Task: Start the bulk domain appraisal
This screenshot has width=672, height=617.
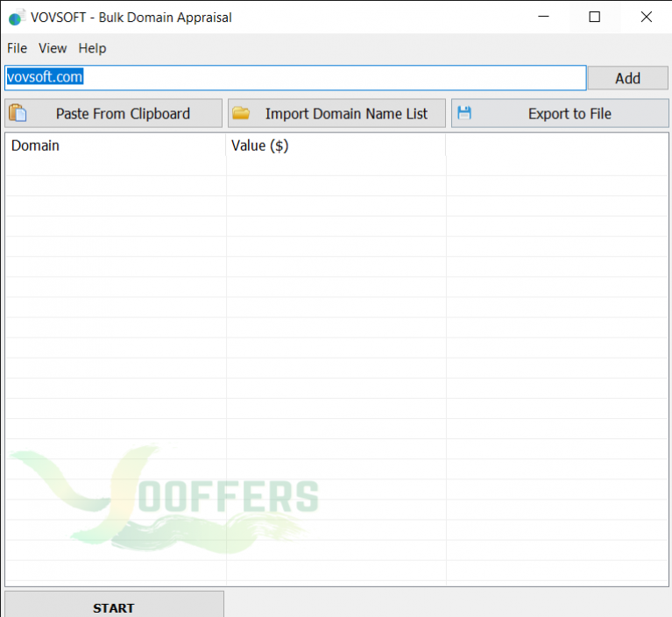Action: [x=114, y=606]
